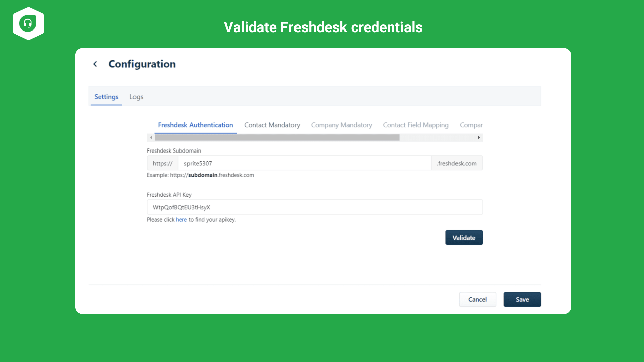Image resolution: width=644 pixels, height=362 pixels.
Task: Click the Validate button
Action: coord(464,238)
